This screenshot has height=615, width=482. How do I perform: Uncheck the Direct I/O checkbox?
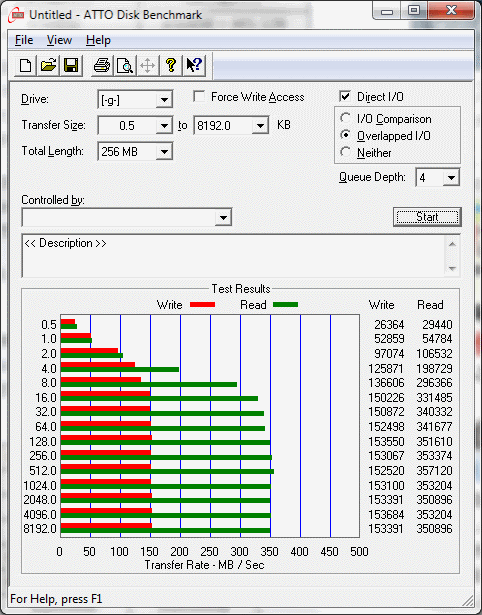pos(345,96)
